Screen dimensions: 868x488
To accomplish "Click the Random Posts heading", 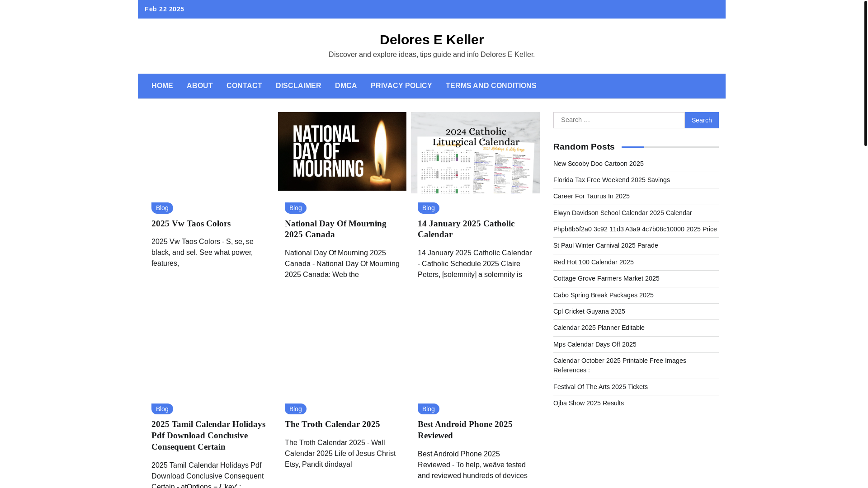I will pos(584,147).
